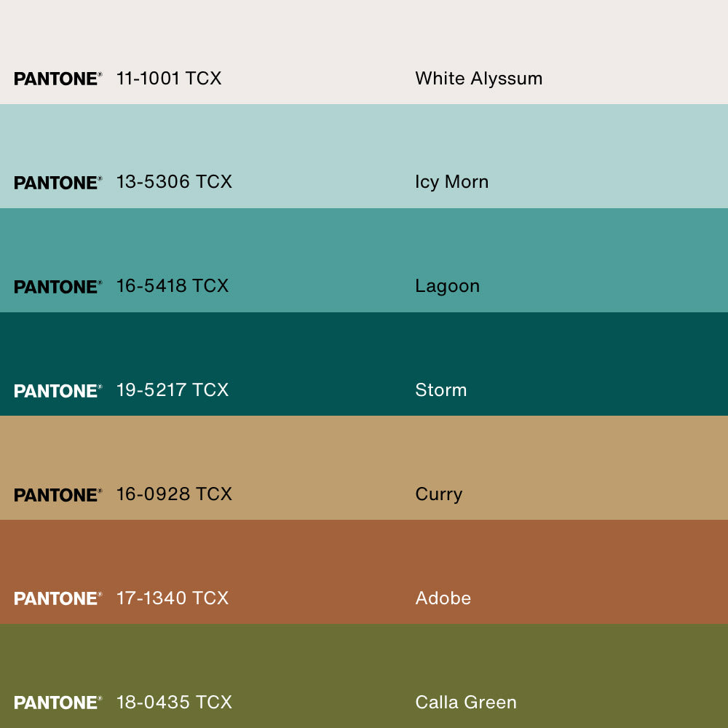728x728 pixels.
Task: Select the White Alyssum color name
Action: 478,79
